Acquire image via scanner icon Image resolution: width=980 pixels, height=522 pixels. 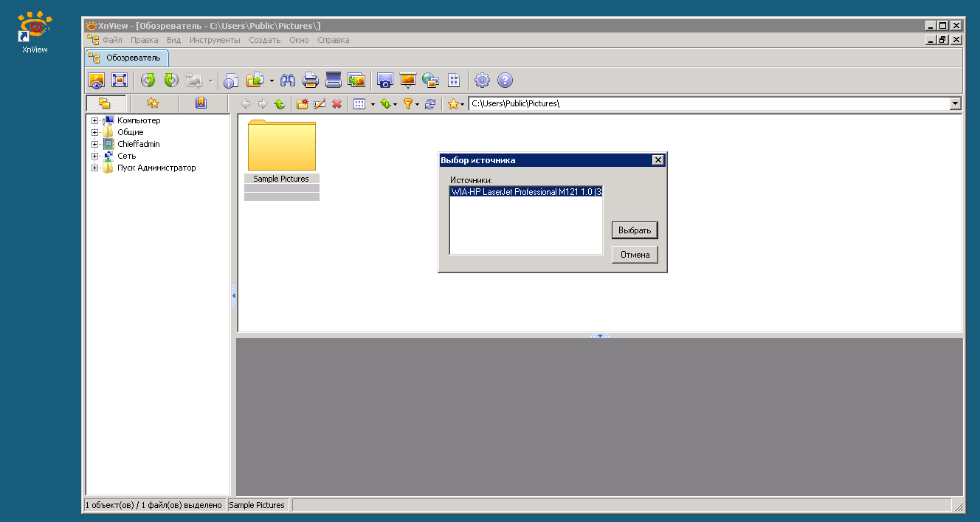[x=334, y=80]
